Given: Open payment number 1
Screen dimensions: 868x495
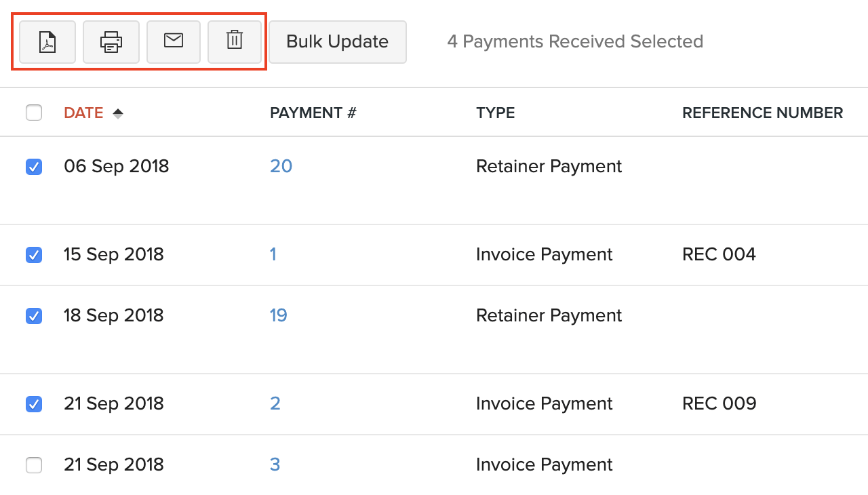Looking at the screenshot, I should coord(273,254).
